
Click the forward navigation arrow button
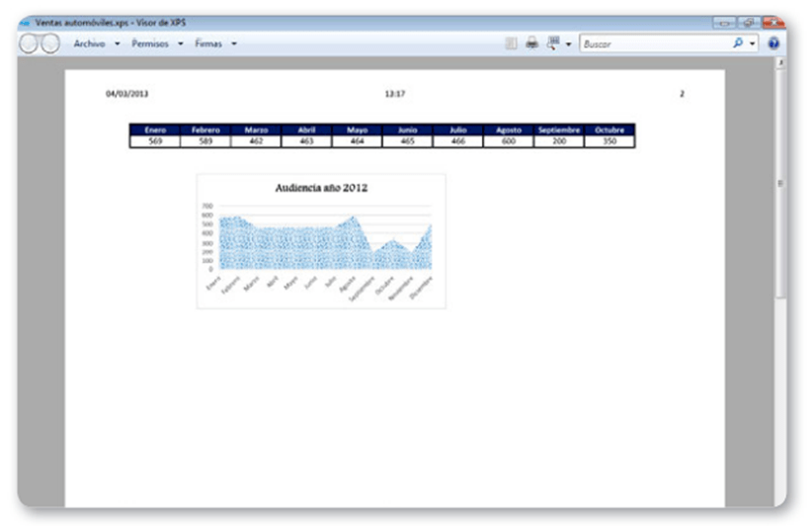49,44
